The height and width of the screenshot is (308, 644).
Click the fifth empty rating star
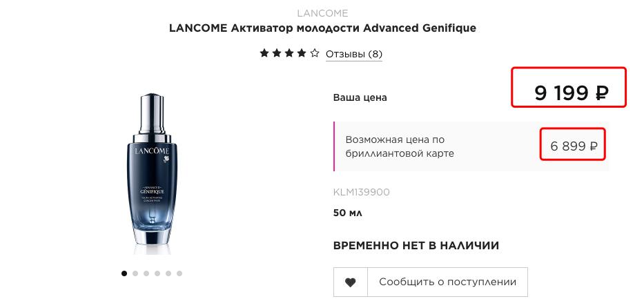coord(315,54)
